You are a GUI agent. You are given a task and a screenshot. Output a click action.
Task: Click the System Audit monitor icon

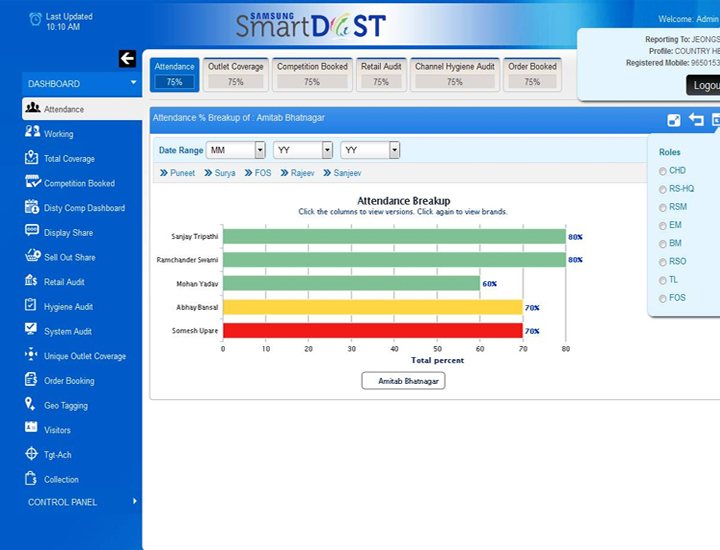pos(31,329)
